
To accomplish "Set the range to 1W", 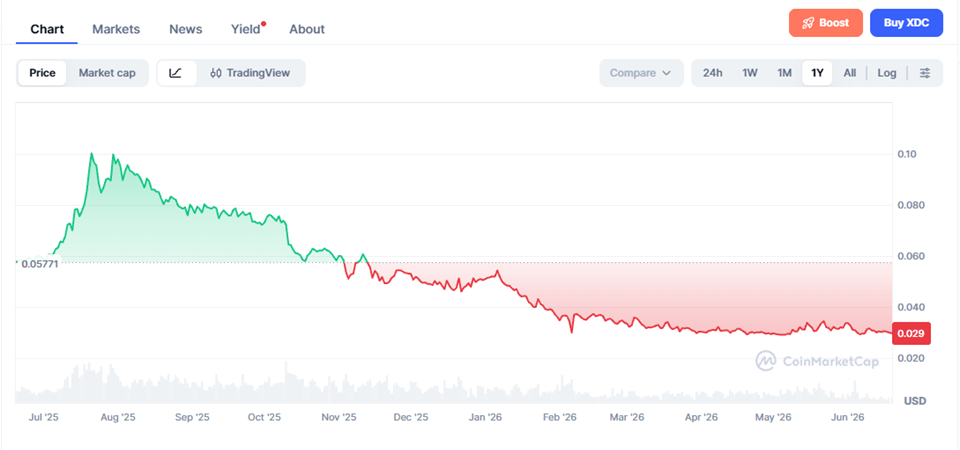I will [x=750, y=73].
